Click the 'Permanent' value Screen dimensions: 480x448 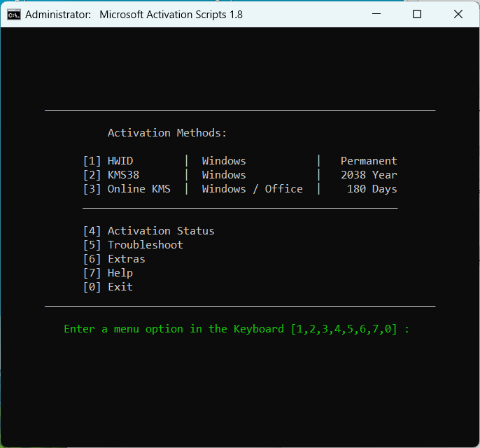(x=369, y=161)
